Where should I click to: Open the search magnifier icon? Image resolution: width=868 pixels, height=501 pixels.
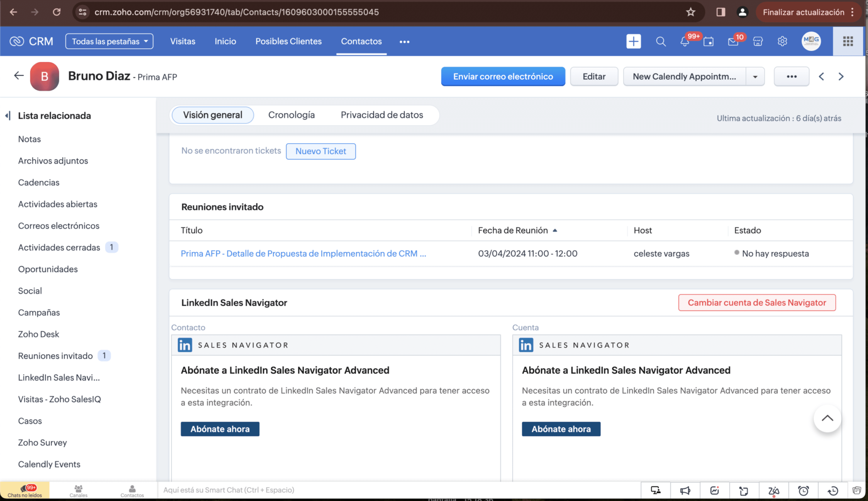tap(660, 41)
